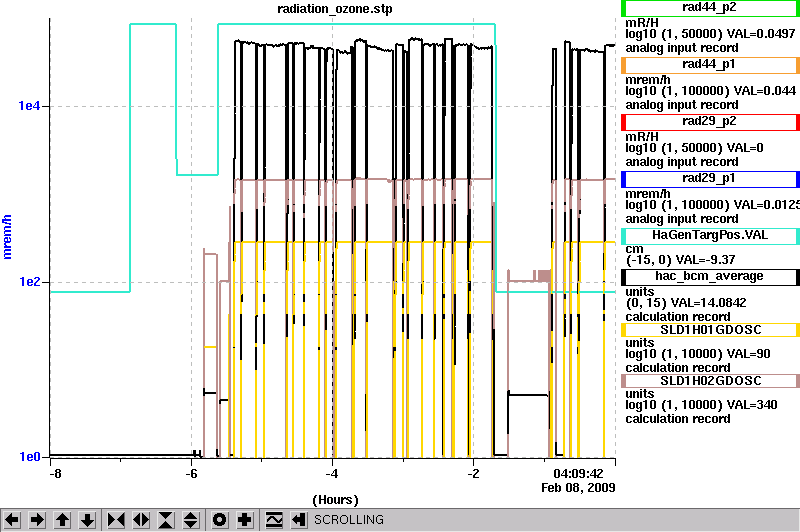The height and width of the screenshot is (532, 800).
Task: Click the 1e0 y-axis tick label
Action: coord(29,457)
